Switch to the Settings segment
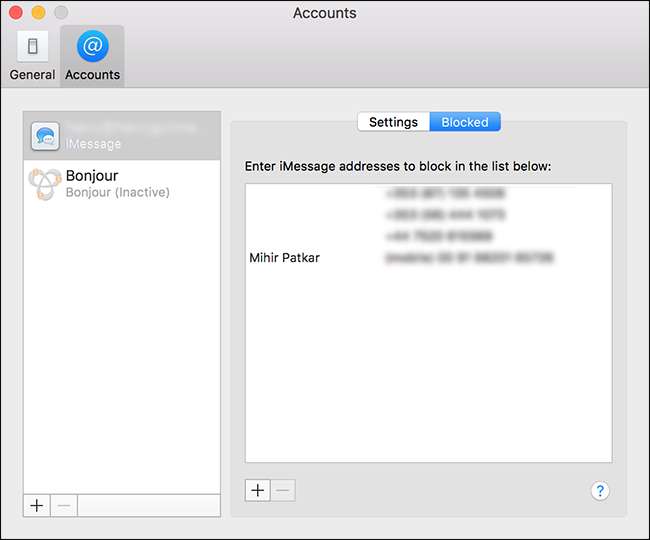 pyautogui.click(x=393, y=122)
